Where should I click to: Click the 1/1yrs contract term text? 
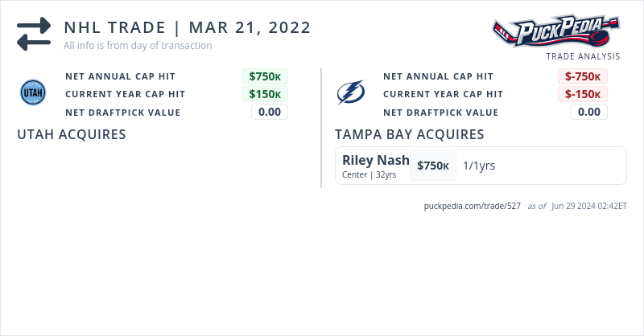pos(479,166)
